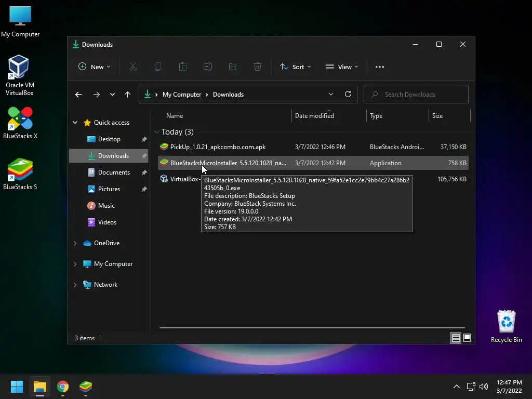The width and height of the screenshot is (532, 399).
Task: Select PickUp_1.0.21_apkcombo.com.apk file
Action: 313,147
